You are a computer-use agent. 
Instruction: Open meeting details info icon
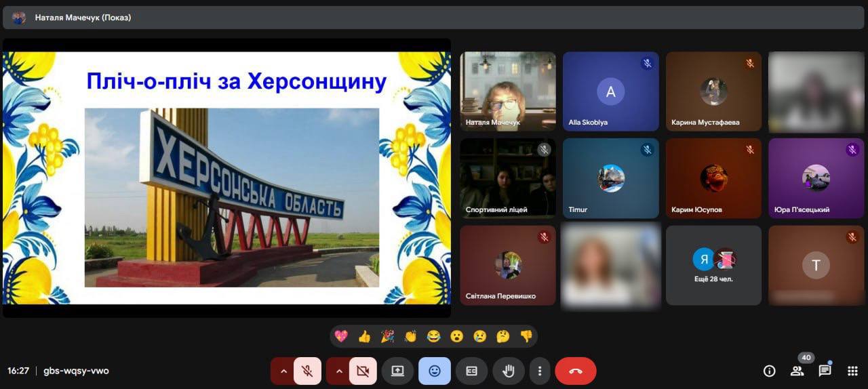click(769, 371)
